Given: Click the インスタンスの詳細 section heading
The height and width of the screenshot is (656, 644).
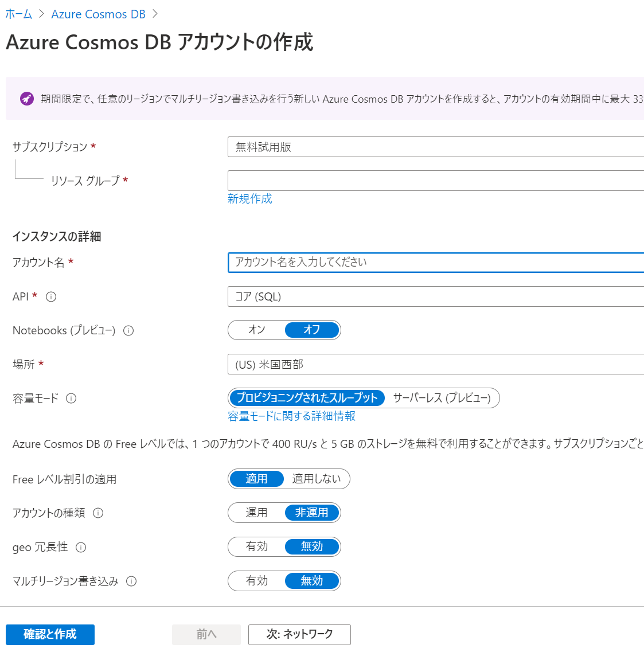Looking at the screenshot, I should click(x=57, y=237).
